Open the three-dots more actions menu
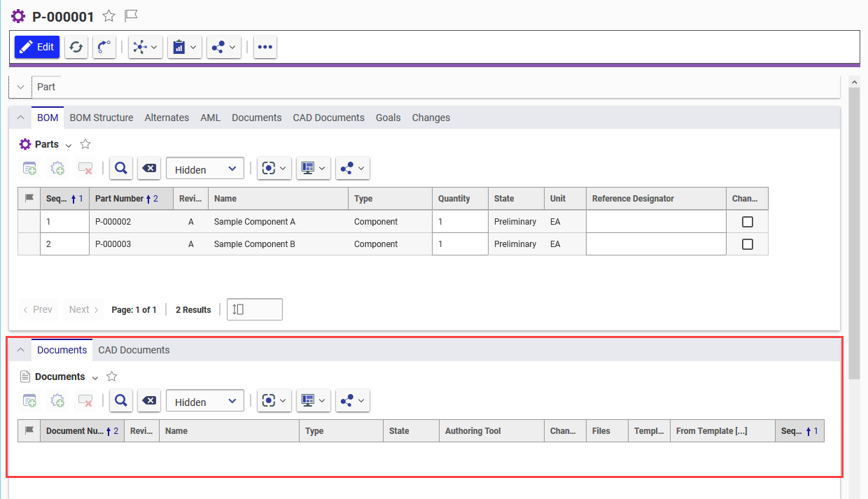The width and height of the screenshot is (868, 499). point(265,47)
